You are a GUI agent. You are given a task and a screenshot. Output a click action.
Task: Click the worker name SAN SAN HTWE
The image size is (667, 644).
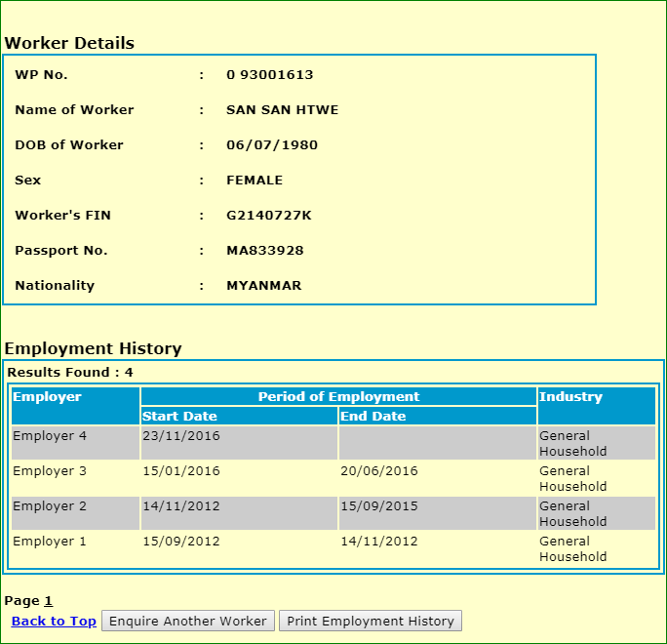tap(282, 110)
